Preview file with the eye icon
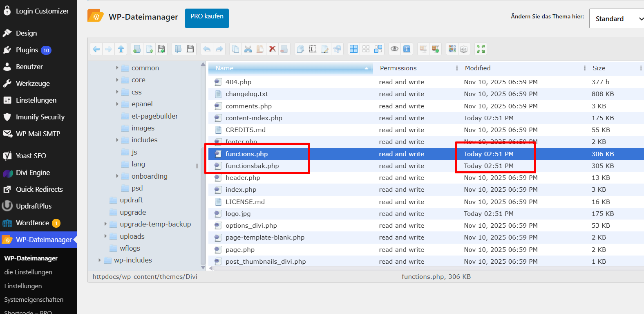 tap(395, 49)
